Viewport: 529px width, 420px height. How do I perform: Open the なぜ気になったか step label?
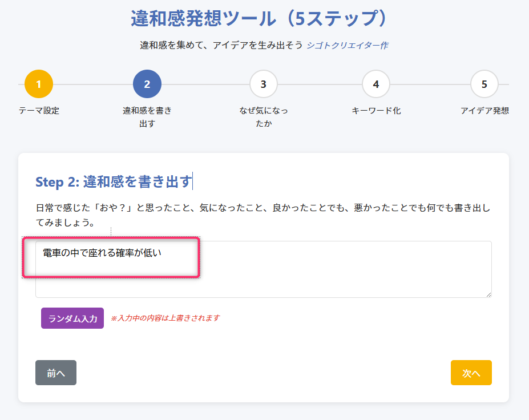click(x=264, y=117)
